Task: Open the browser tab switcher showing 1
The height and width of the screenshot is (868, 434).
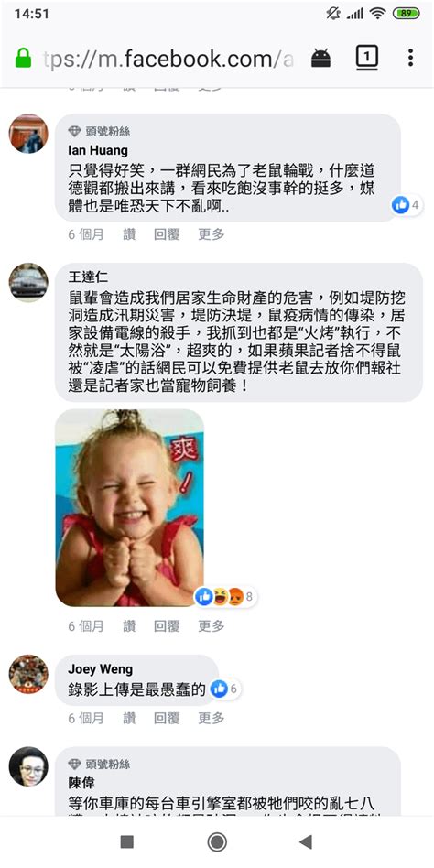Action: [367, 57]
